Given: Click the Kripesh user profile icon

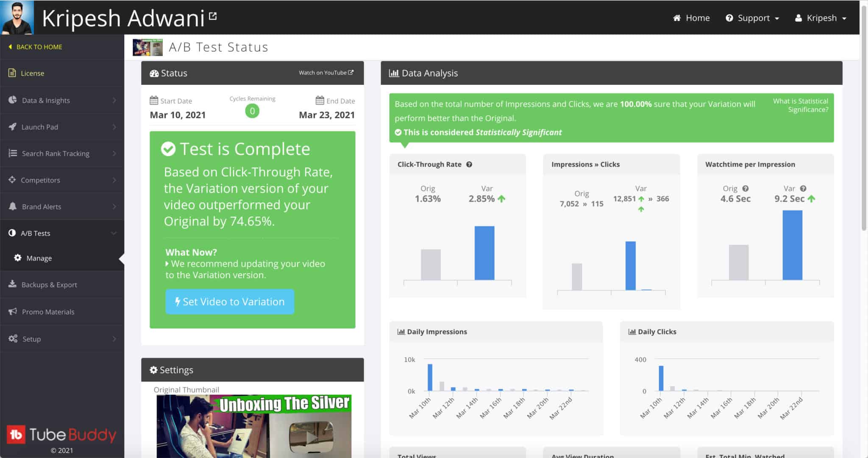Looking at the screenshot, I should (x=798, y=18).
